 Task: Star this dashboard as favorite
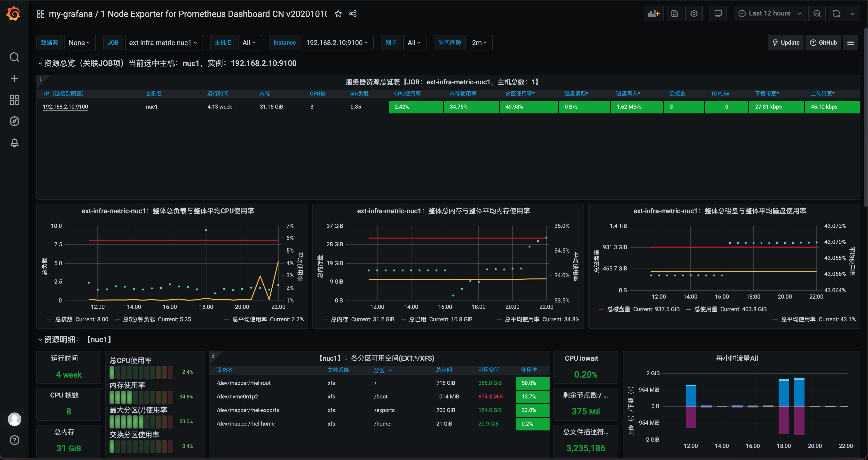pos(338,14)
